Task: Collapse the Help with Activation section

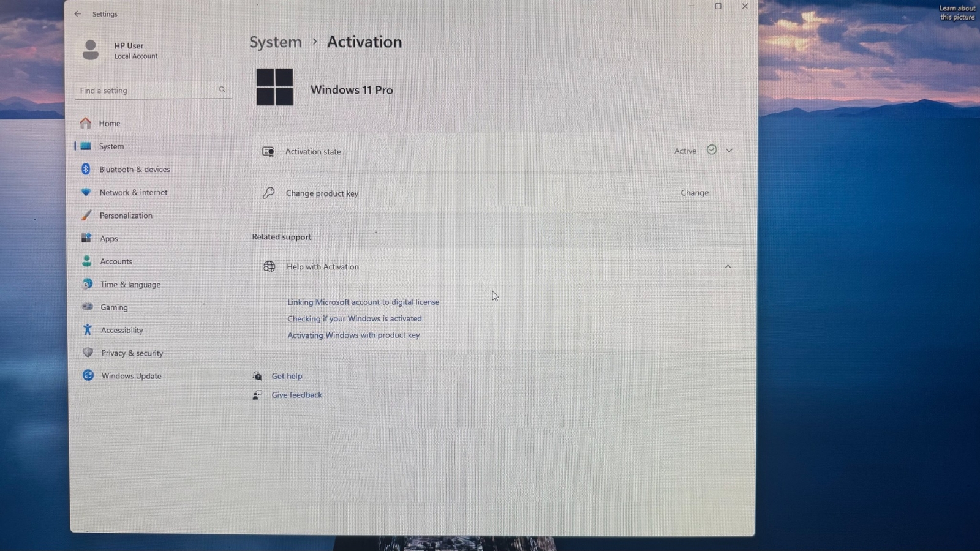Action: pyautogui.click(x=728, y=266)
